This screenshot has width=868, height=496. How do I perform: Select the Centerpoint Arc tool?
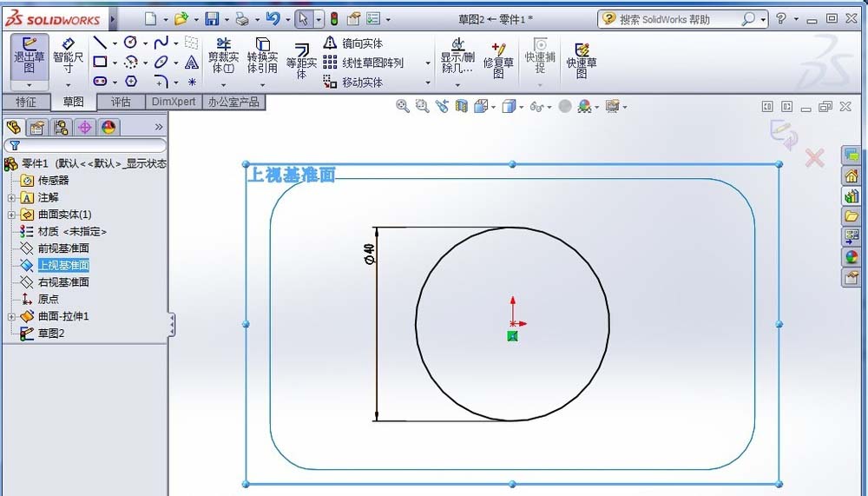point(131,62)
